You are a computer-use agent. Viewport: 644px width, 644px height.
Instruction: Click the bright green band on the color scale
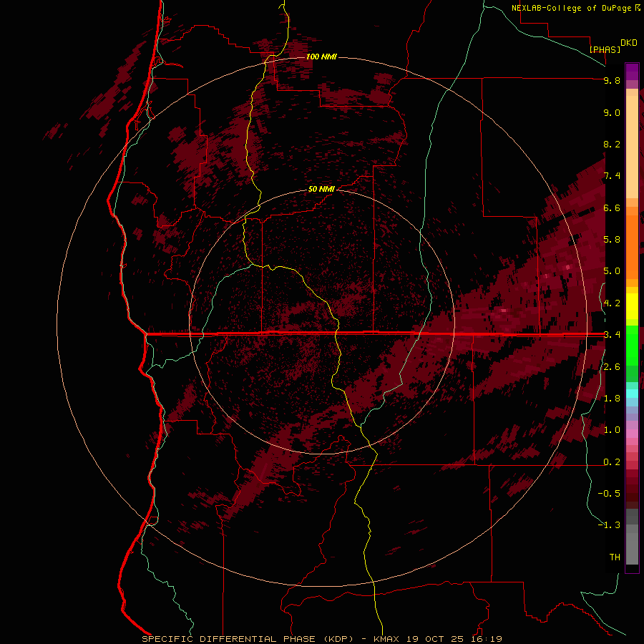(632, 345)
